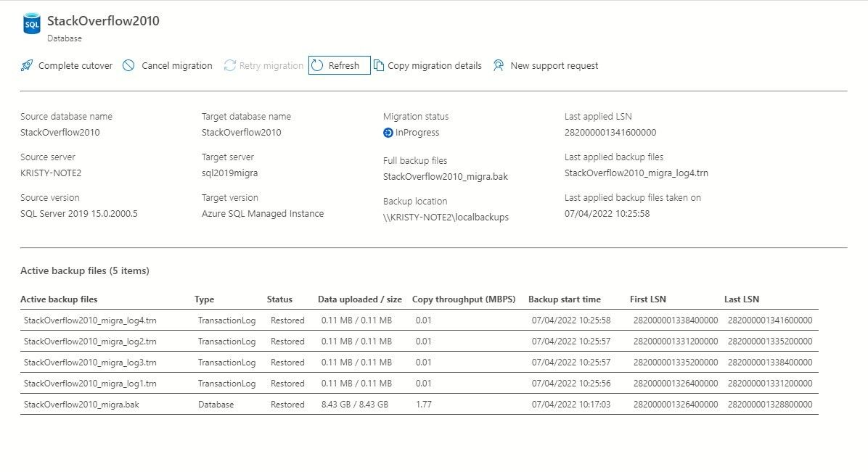Click the First LSN column header

tap(647, 299)
